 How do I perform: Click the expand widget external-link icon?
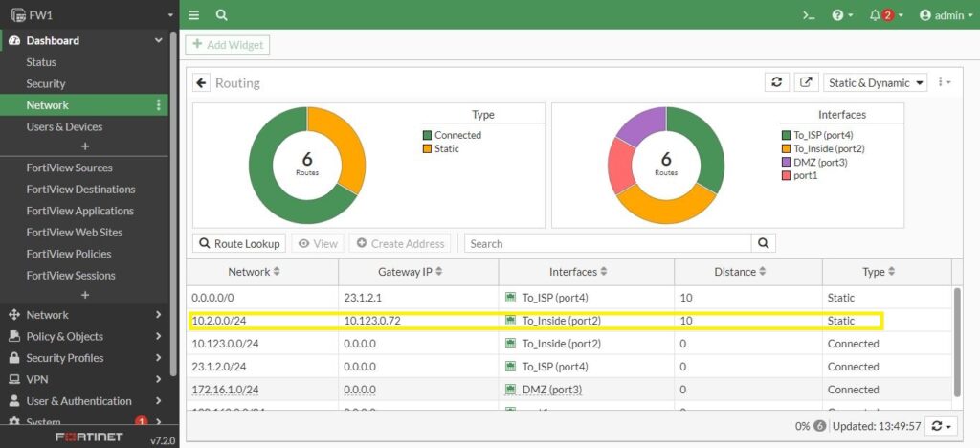pyautogui.click(x=807, y=82)
